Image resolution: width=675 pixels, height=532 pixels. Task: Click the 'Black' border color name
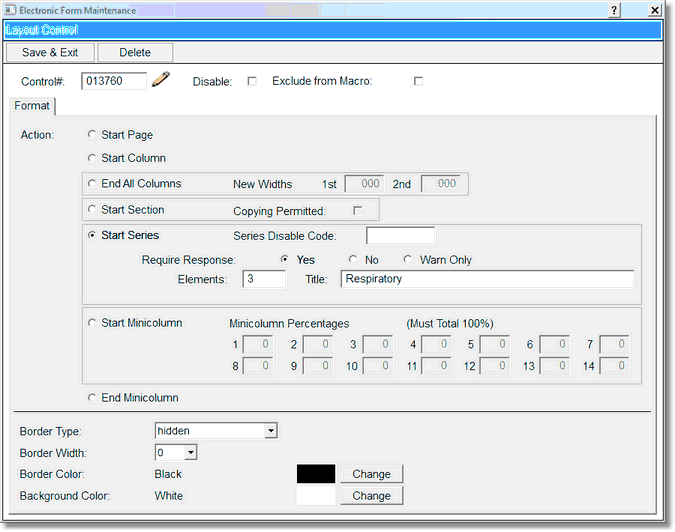click(168, 474)
